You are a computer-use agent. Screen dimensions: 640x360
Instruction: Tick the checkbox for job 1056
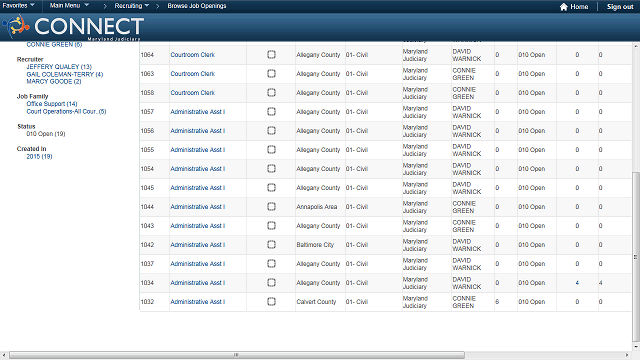pos(271,131)
